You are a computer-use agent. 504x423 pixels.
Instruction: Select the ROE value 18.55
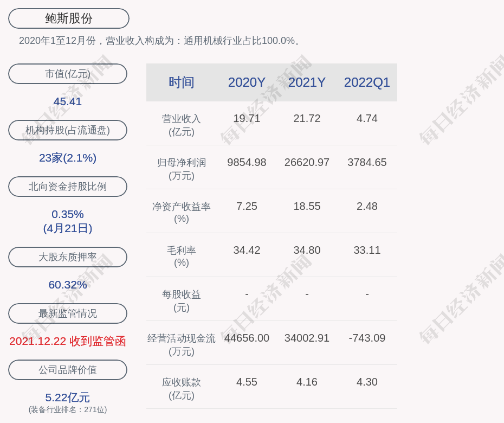(x=307, y=206)
